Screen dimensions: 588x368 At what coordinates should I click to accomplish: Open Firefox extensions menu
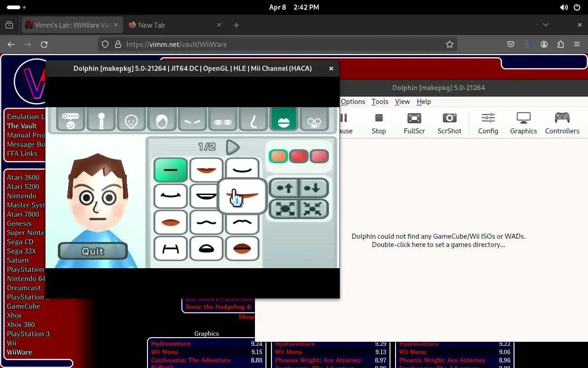[x=560, y=45]
